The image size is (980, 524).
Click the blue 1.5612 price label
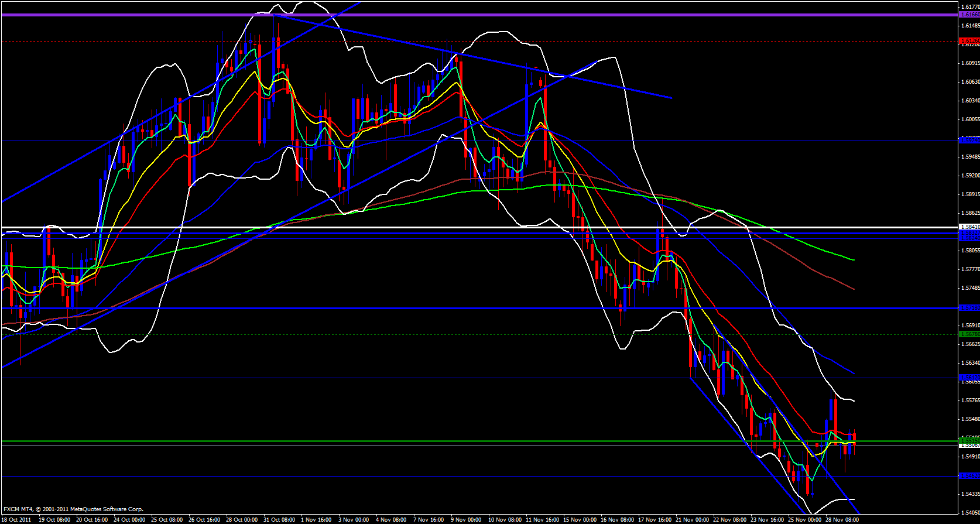pos(969,378)
